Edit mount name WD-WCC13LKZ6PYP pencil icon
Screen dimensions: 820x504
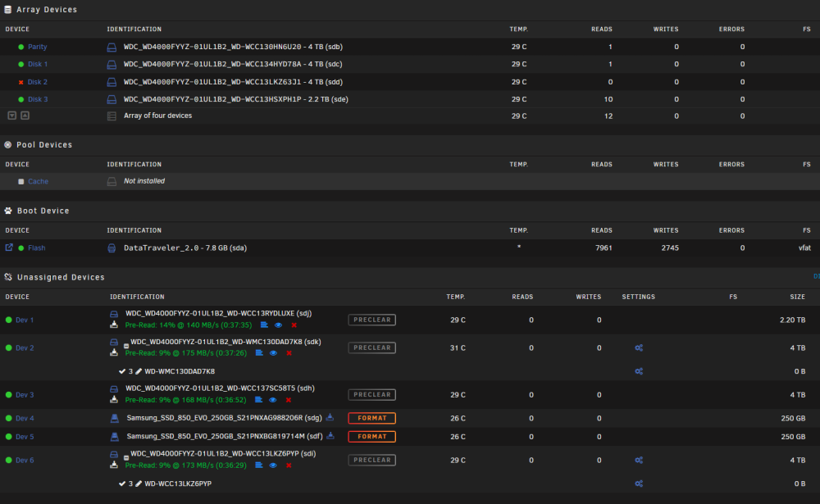tap(139, 484)
